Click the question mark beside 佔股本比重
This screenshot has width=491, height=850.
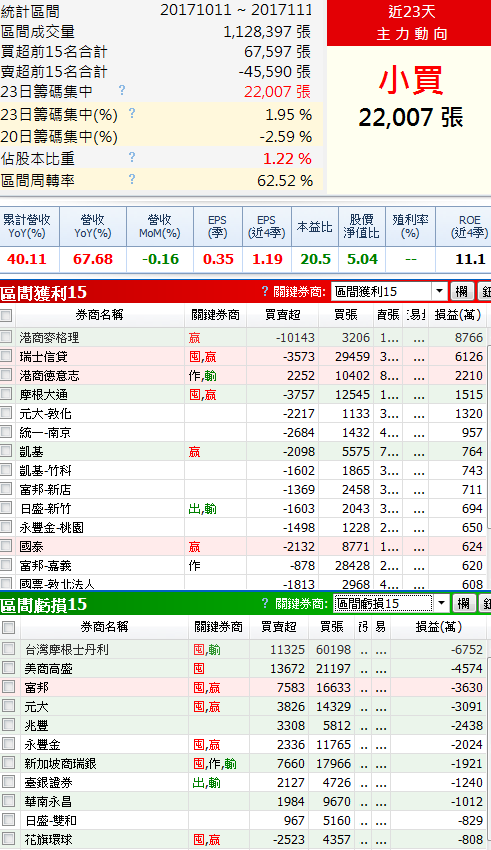pos(132,157)
